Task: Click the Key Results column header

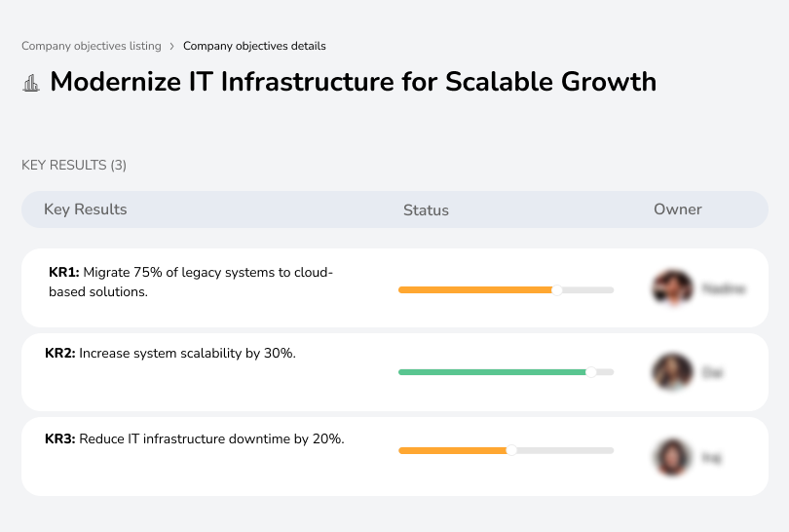Action: point(85,209)
